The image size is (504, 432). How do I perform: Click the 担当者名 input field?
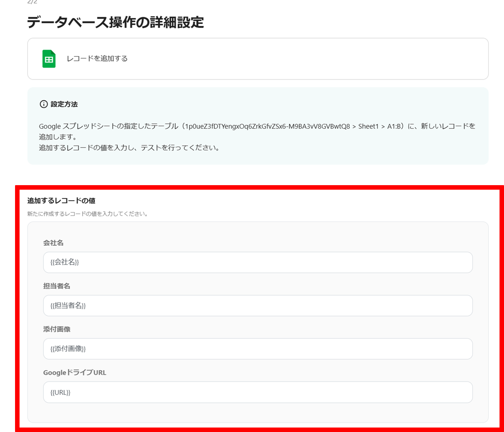pyautogui.click(x=258, y=306)
